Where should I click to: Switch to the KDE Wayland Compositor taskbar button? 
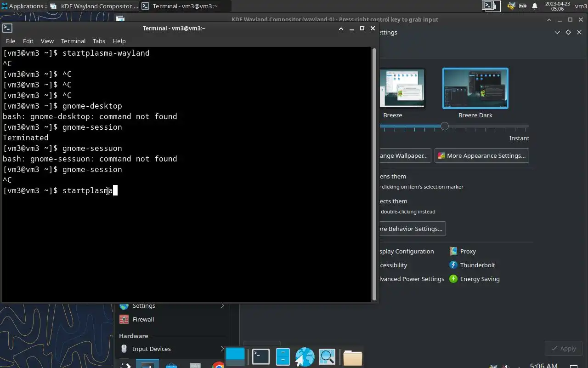click(94, 6)
